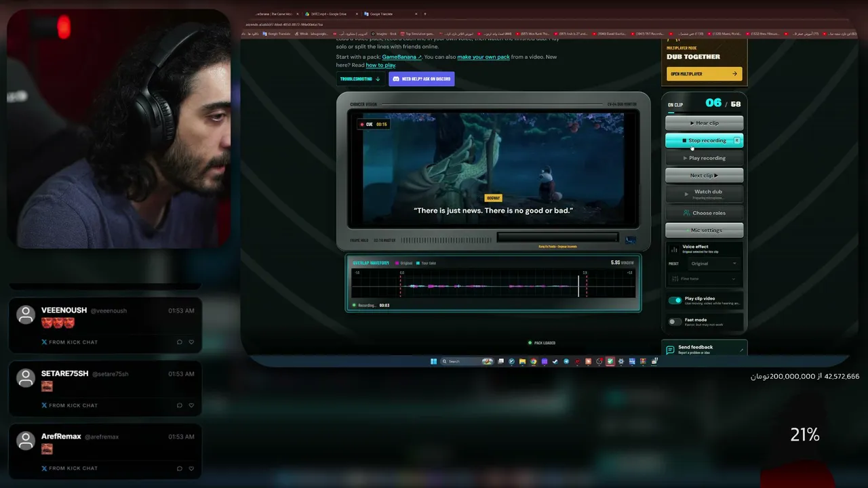
Task: Click the VEEENOUSH profile avatar
Action: [26, 314]
